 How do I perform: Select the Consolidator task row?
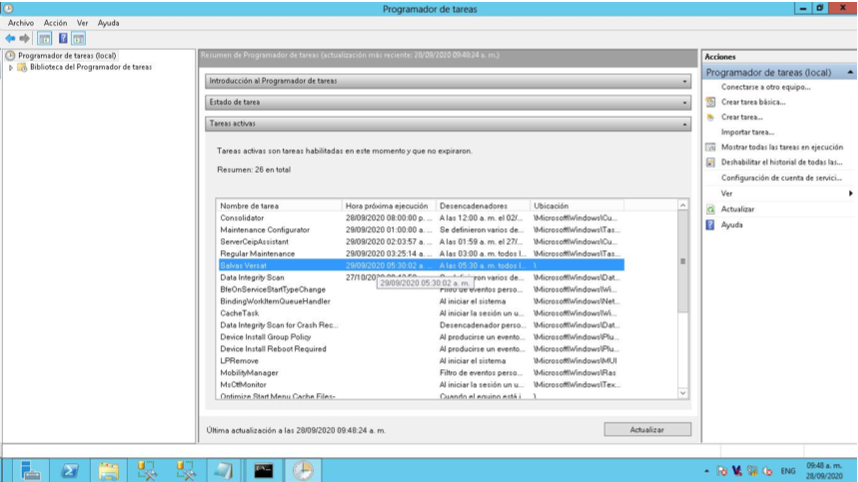click(x=420, y=218)
